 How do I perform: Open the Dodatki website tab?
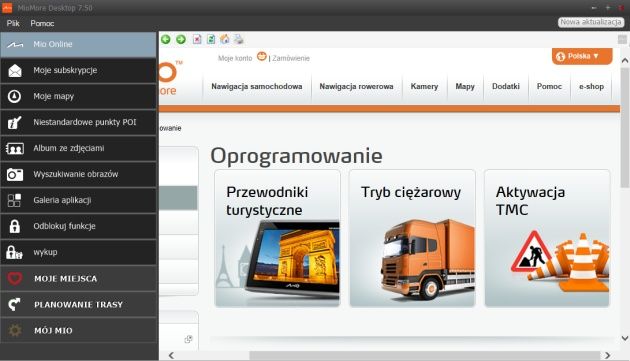point(506,86)
